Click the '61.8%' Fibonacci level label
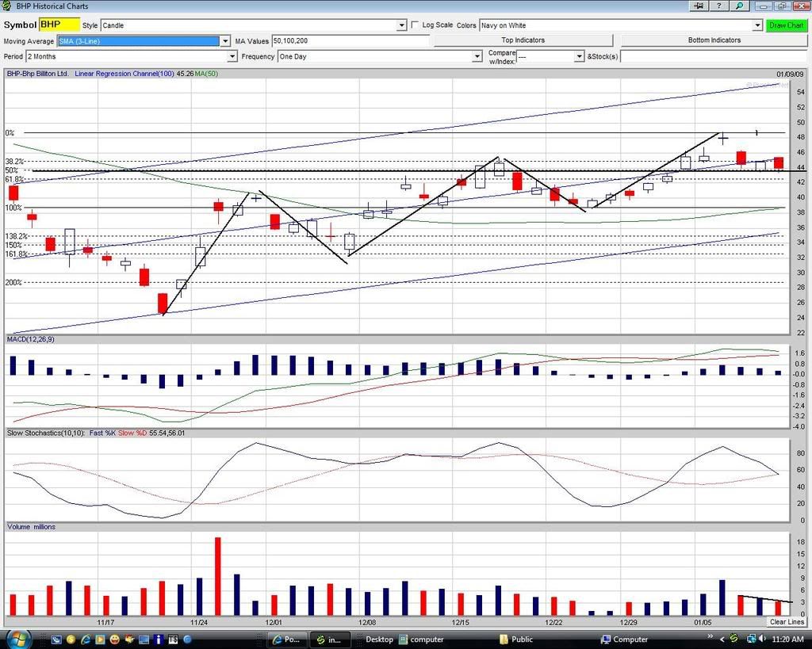The image size is (812, 649). (14, 179)
